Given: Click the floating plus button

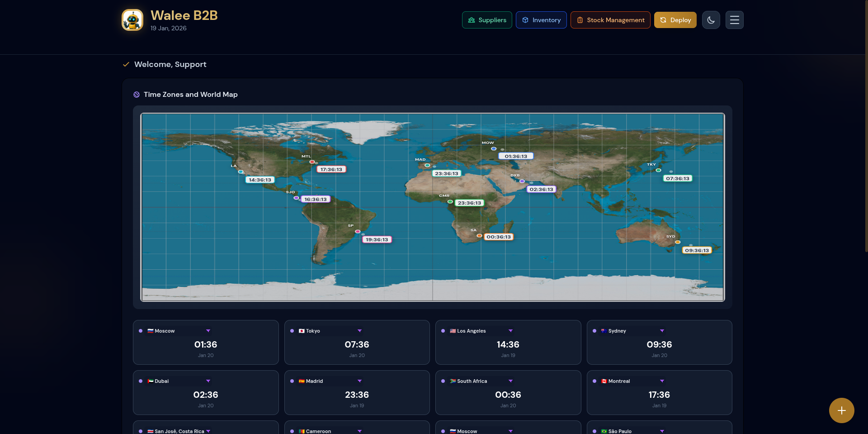Looking at the screenshot, I should [x=841, y=410].
